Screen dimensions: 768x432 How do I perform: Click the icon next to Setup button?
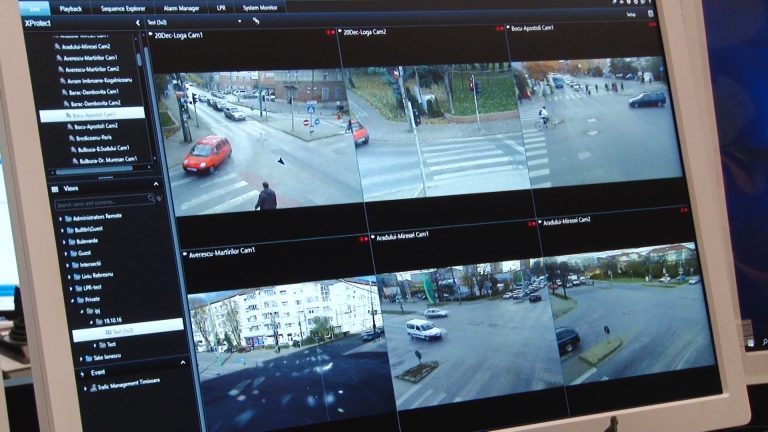[x=651, y=14]
